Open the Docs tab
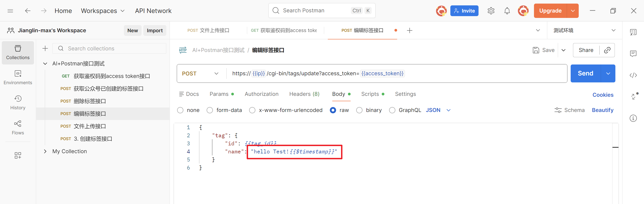 tap(189, 94)
